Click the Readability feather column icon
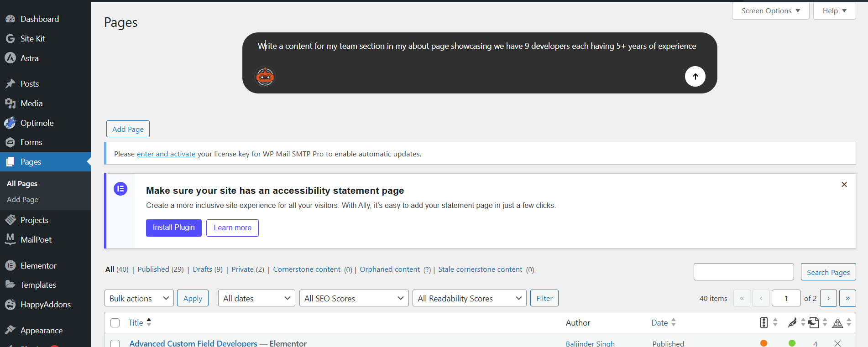Screen dimensions: 868x347 pyautogui.click(x=792, y=323)
